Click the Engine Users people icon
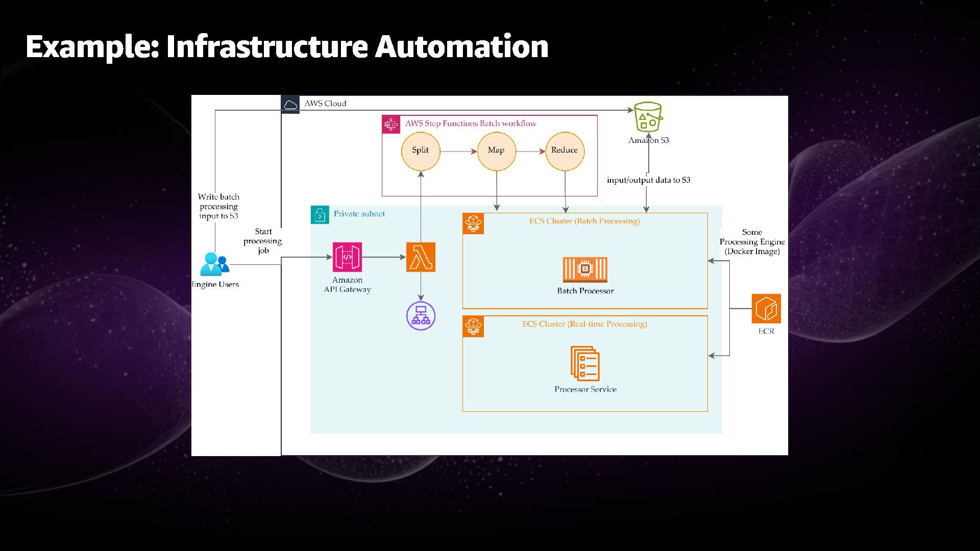Screen dimensions: 980x551 tap(214, 264)
